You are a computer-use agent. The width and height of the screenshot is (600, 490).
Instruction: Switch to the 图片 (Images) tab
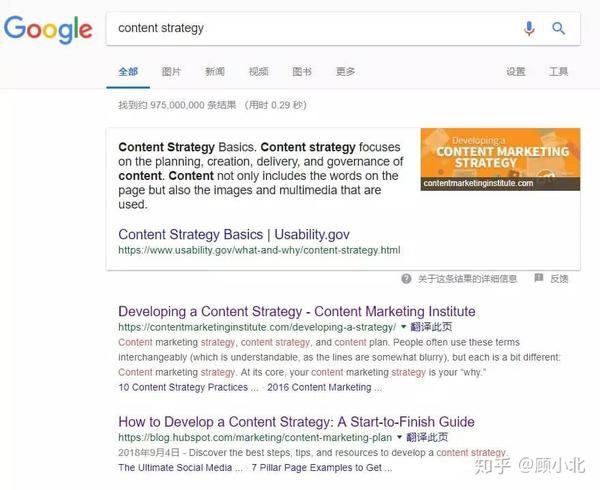[x=171, y=72]
